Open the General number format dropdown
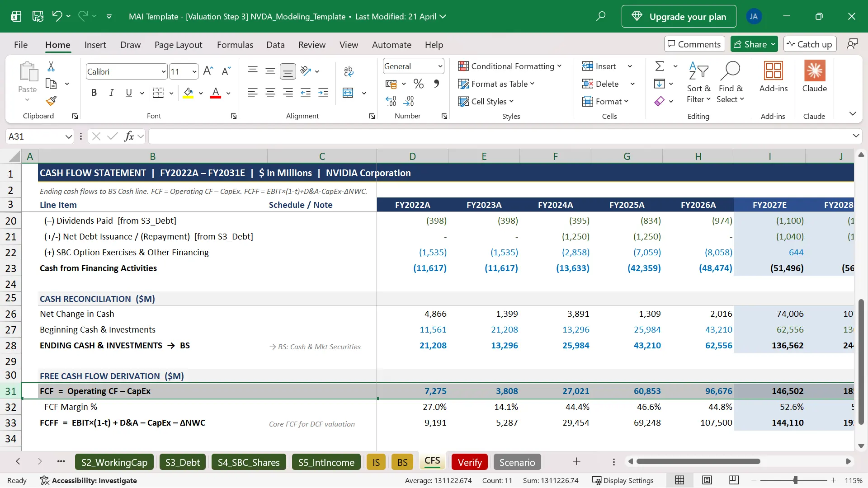This screenshot has width=868, height=488. coord(440,66)
